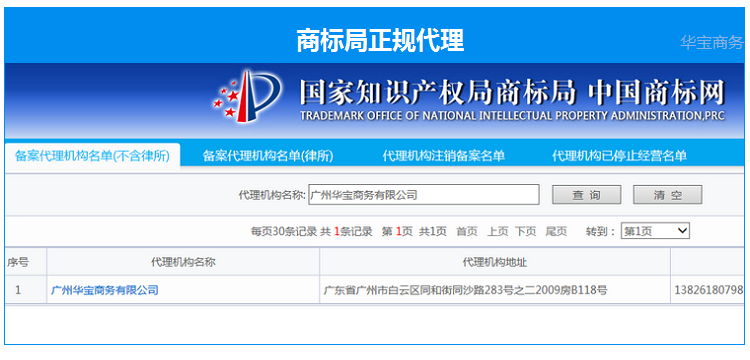Click the 查询 search button
Viewport: 750px width, 360px height.
coord(586,195)
